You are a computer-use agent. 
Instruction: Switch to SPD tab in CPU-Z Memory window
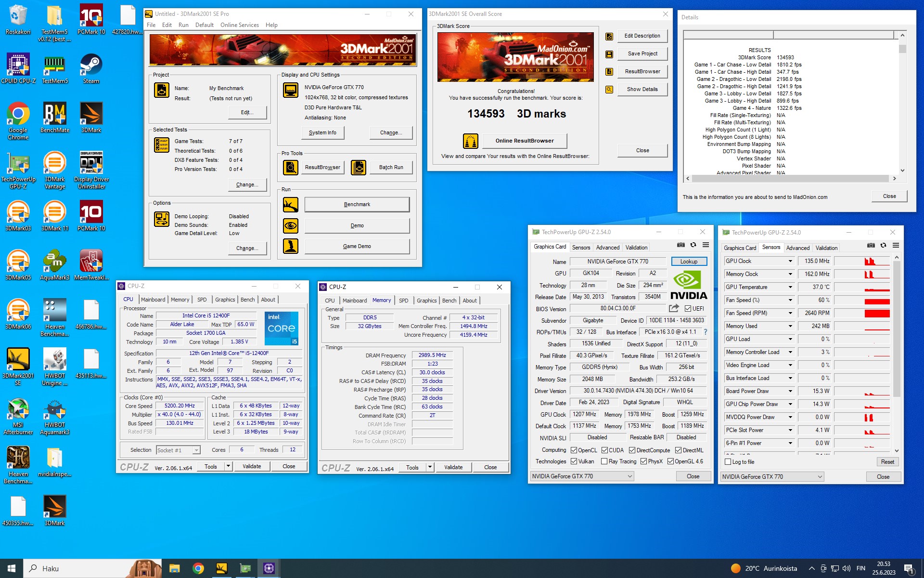(403, 301)
